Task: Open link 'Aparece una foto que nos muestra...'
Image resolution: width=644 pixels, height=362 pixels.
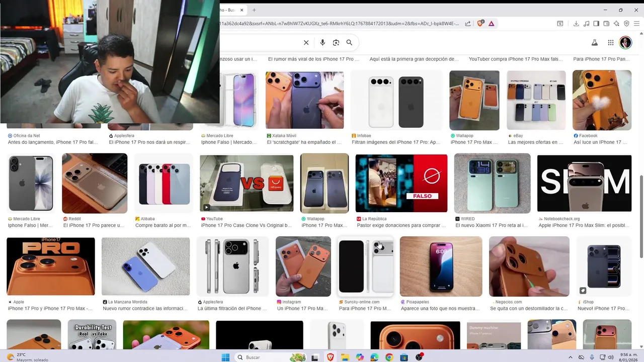Action: click(x=440, y=308)
